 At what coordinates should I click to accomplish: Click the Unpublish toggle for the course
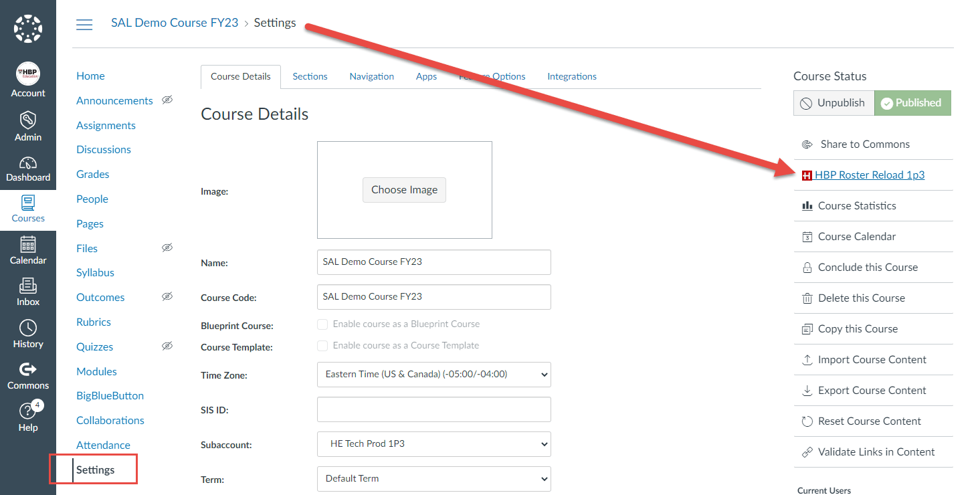point(834,102)
